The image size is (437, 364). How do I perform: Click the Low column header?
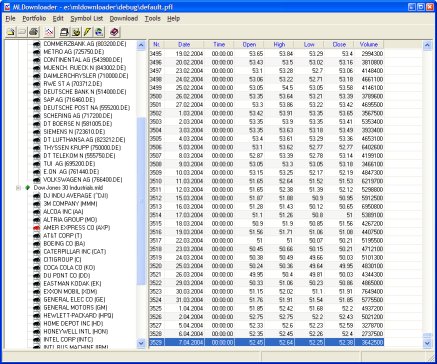pyautogui.click(x=309, y=44)
